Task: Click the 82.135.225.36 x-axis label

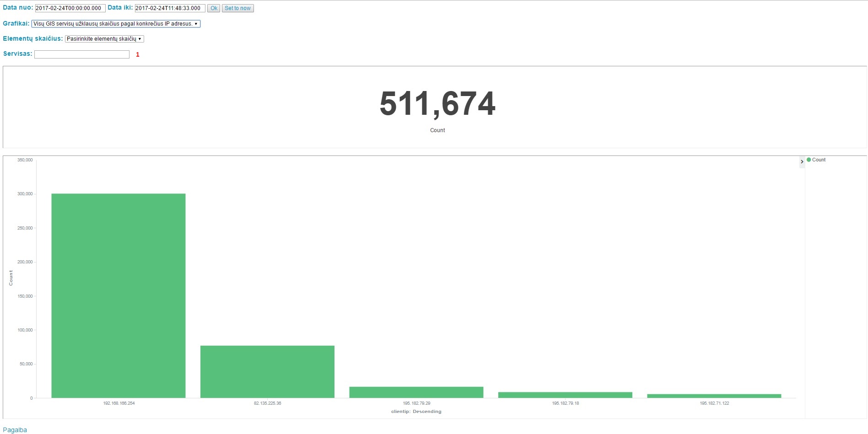Action: point(268,403)
